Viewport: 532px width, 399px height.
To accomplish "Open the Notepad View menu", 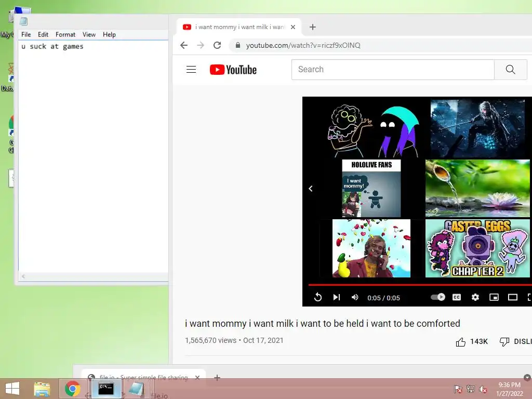I will 89,35.
